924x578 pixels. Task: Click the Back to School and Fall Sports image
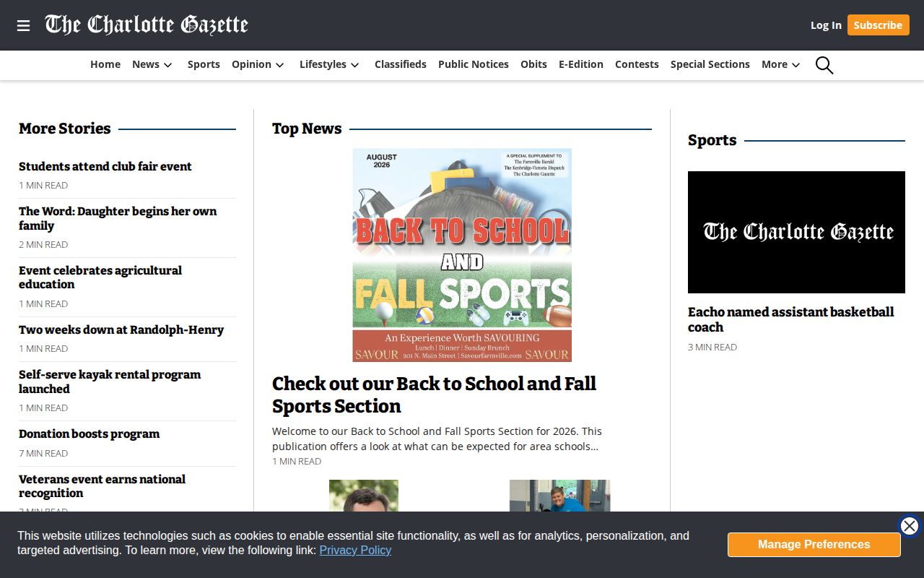[462, 255]
